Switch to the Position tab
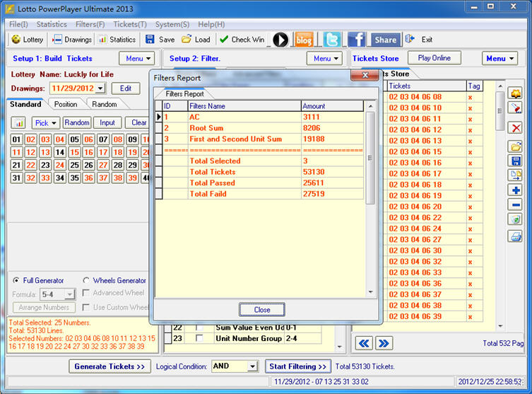Image resolution: width=532 pixels, height=394 pixels. click(66, 104)
